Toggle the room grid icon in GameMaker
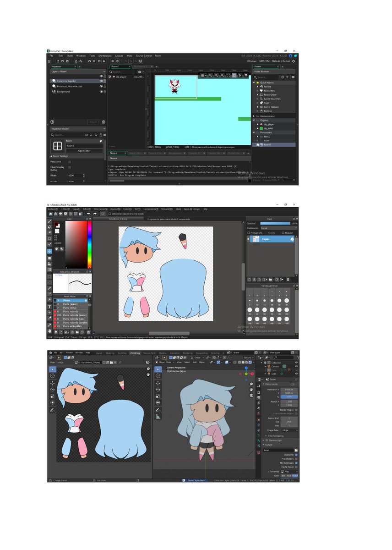 (x=203, y=75)
